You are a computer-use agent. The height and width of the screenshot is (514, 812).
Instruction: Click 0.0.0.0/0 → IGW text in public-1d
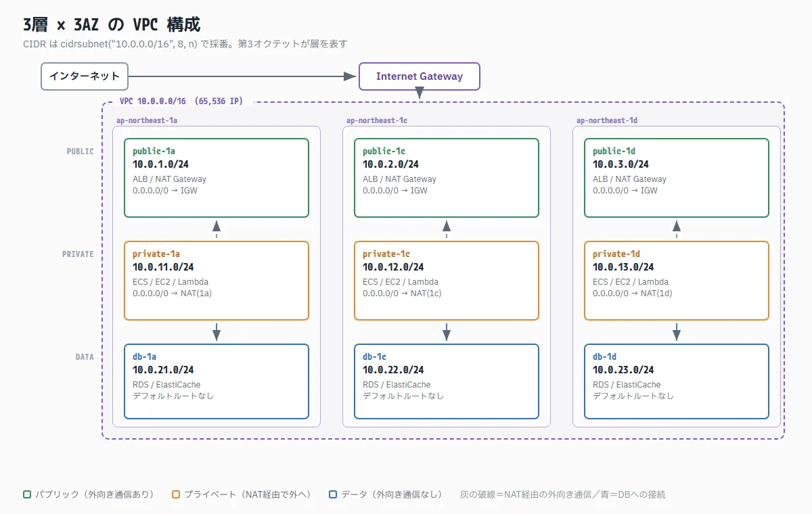pyautogui.click(x=625, y=191)
